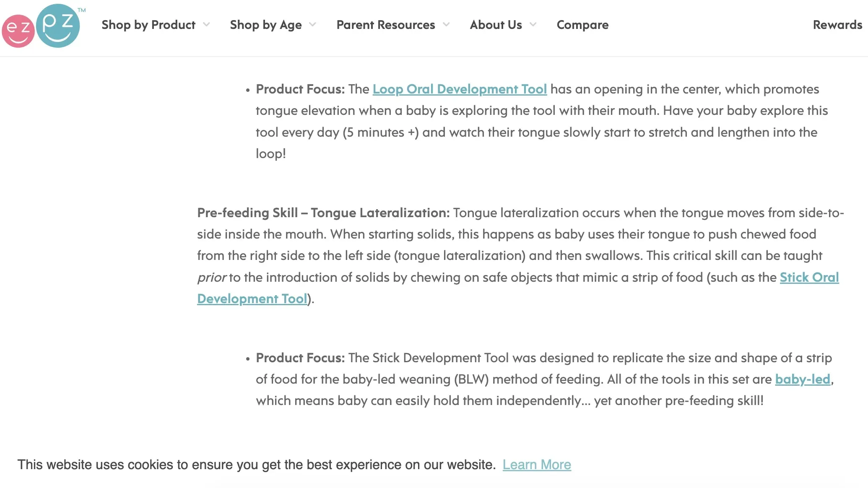The height and width of the screenshot is (488, 868).
Task: Follow the Stick Oral link text
Action: 809,278
